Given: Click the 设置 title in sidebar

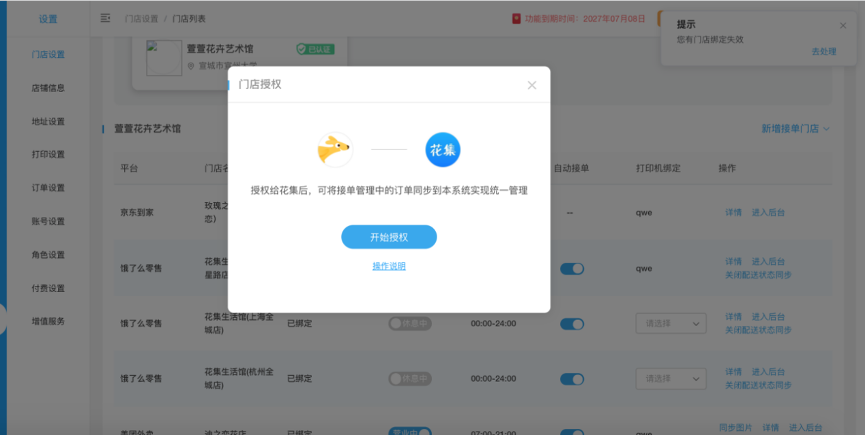Looking at the screenshot, I should click(48, 19).
